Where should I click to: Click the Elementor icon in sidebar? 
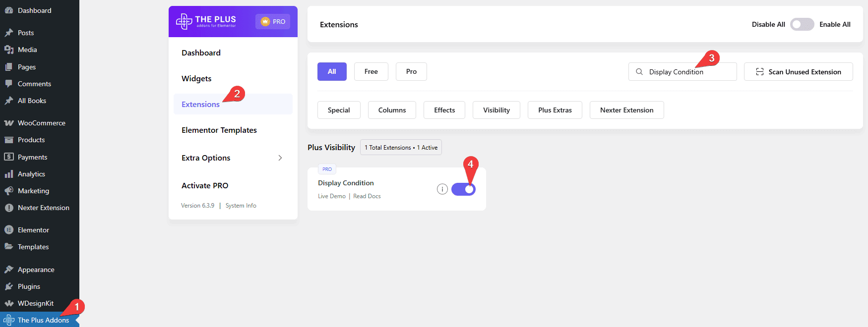tap(9, 230)
